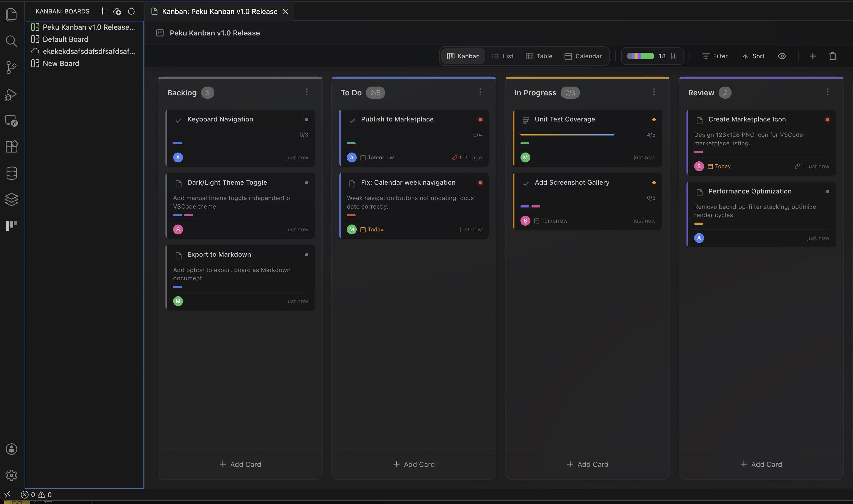
Task: Click the Unit Test Coverage progress bar
Action: (567, 134)
